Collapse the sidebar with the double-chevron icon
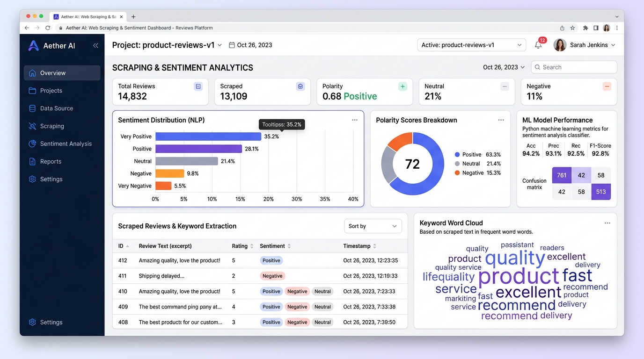Image resolution: width=644 pixels, height=359 pixels. tap(95, 45)
